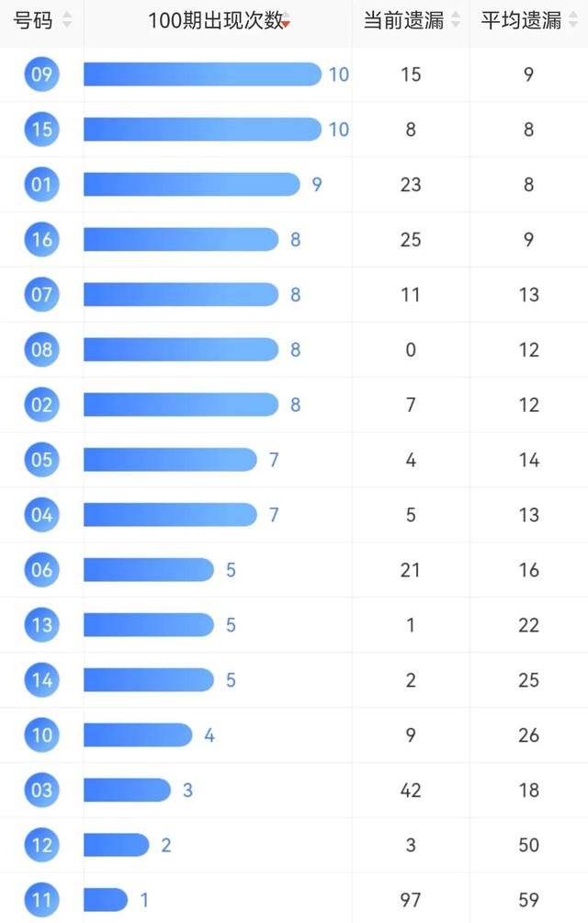Click current omission value 97
The image size is (588, 923).
click(411, 900)
